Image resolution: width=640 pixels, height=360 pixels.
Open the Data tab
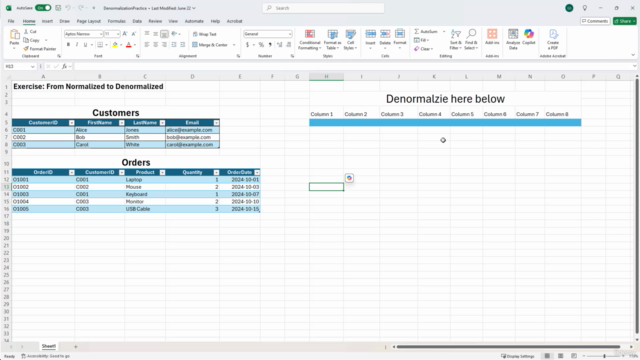tap(137, 21)
